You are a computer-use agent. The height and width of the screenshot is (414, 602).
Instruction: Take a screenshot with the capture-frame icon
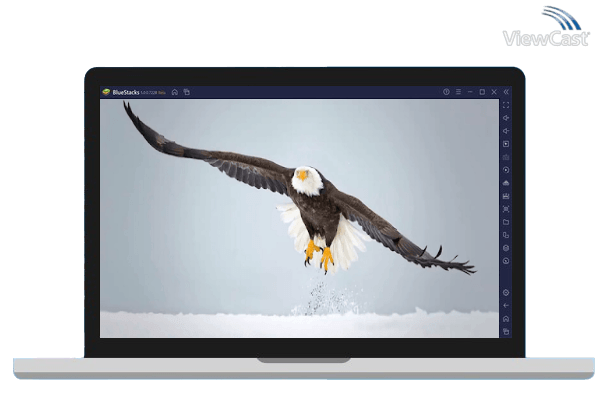click(x=506, y=209)
